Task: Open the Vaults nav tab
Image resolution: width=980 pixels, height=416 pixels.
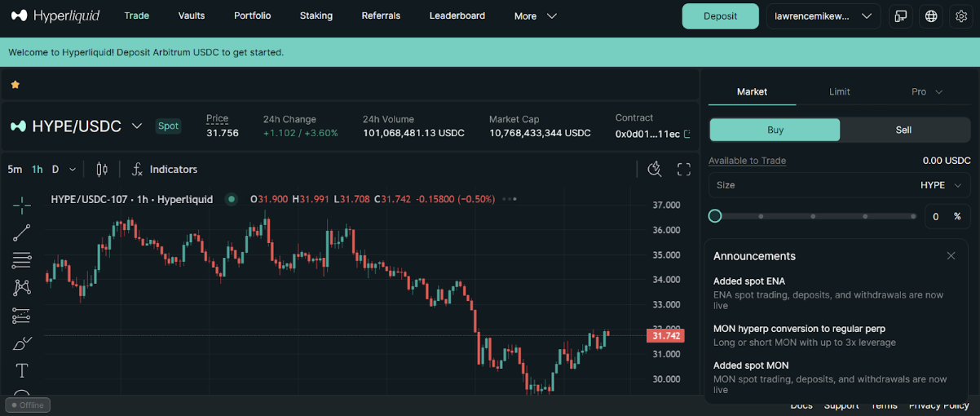Action: click(x=192, y=15)
